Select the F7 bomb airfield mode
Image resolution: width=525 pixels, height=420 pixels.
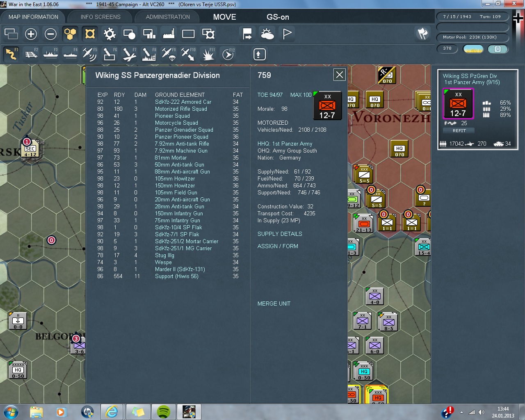pos(129,54)
